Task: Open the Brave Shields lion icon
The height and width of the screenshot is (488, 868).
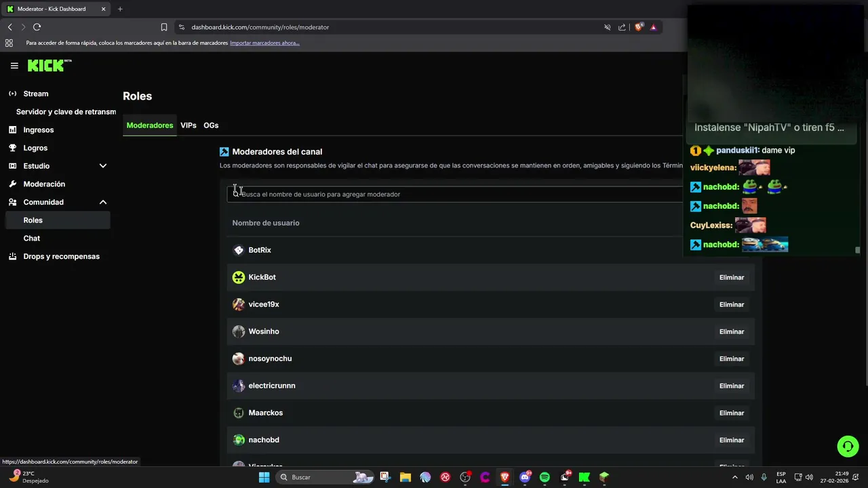Action: pos(639,27)
